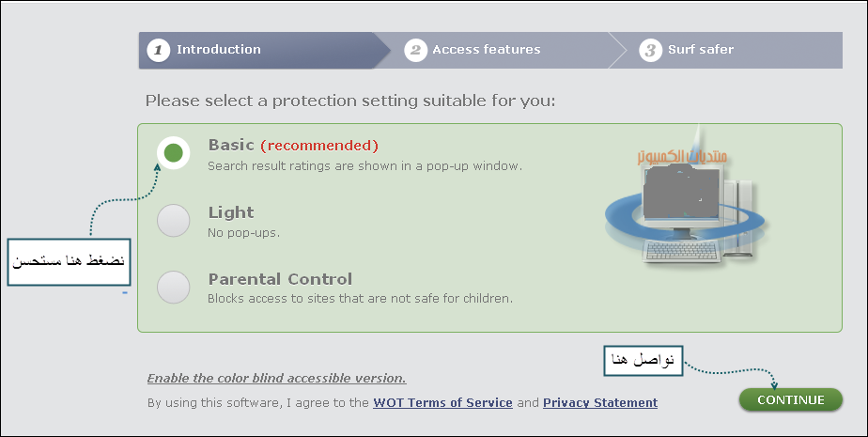
Task: Choose the Light radio button
Action: click(x=173, y=221)
